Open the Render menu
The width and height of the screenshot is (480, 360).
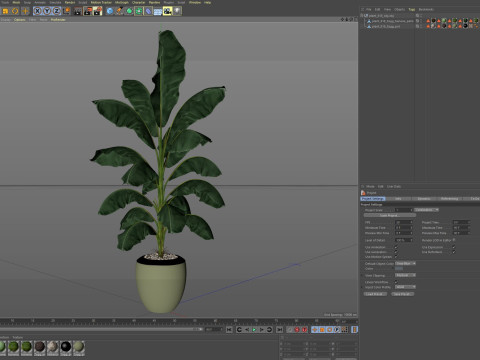point(70,2)
